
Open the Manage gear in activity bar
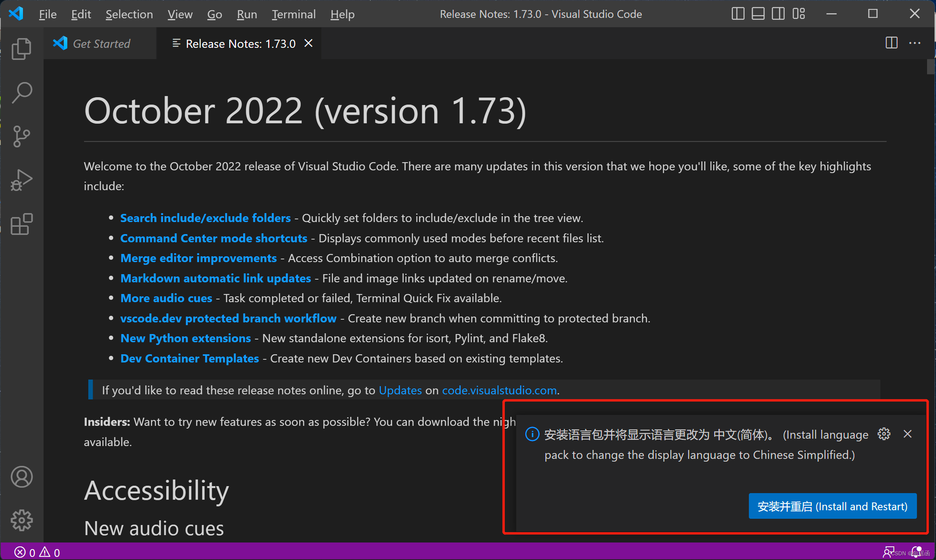[21, 520]
